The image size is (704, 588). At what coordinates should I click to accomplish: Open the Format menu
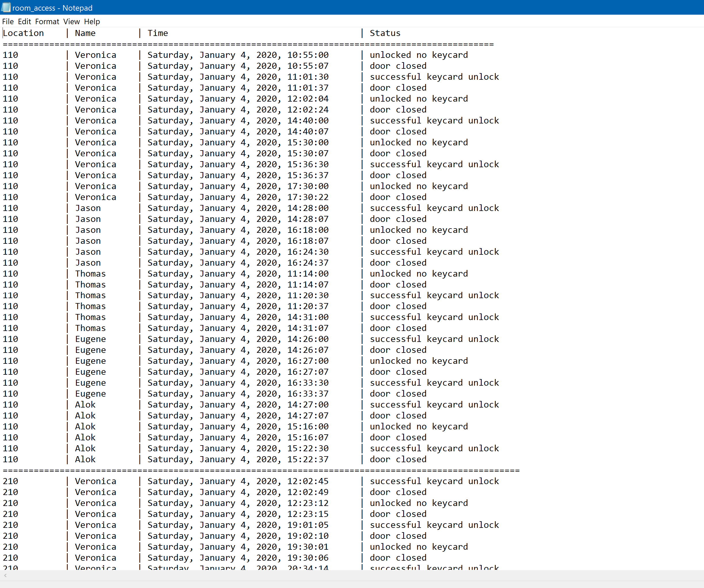pos(47,22)
